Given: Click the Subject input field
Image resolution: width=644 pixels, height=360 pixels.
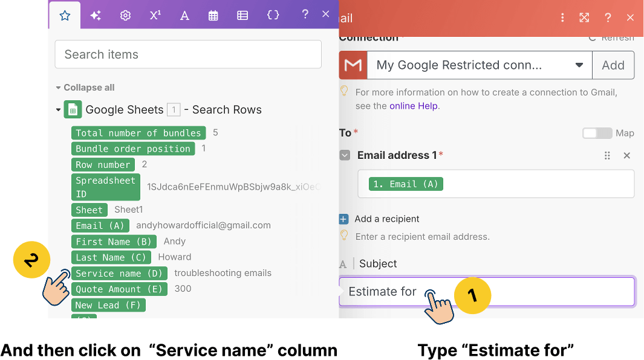Looking at the screenshot, I should pyautogui.click(x=487, y=292).
